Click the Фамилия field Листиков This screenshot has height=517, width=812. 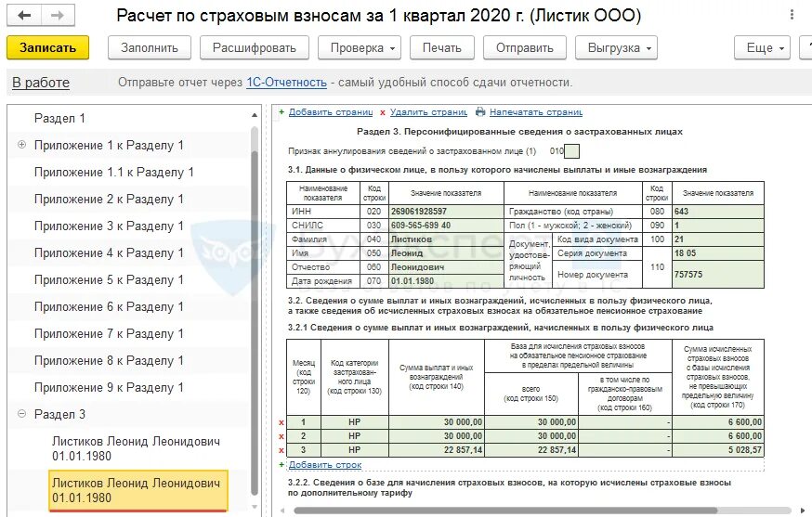pos(446,239)
